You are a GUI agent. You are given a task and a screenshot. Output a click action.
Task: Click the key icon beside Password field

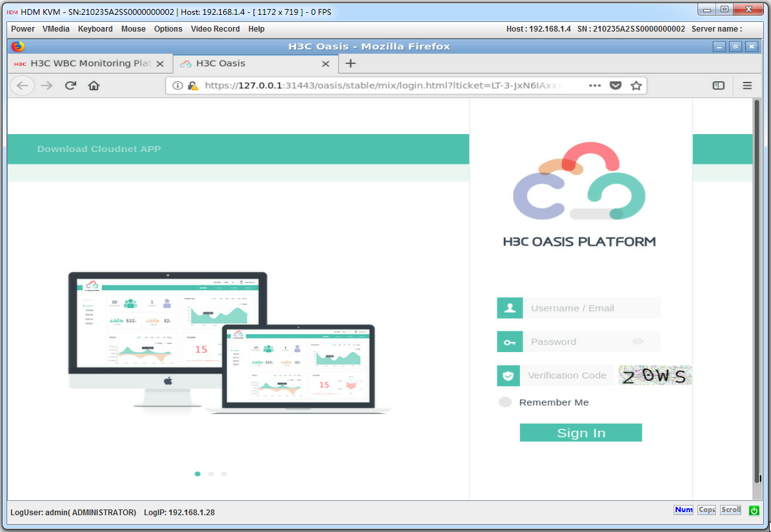[x=510, y=342]
